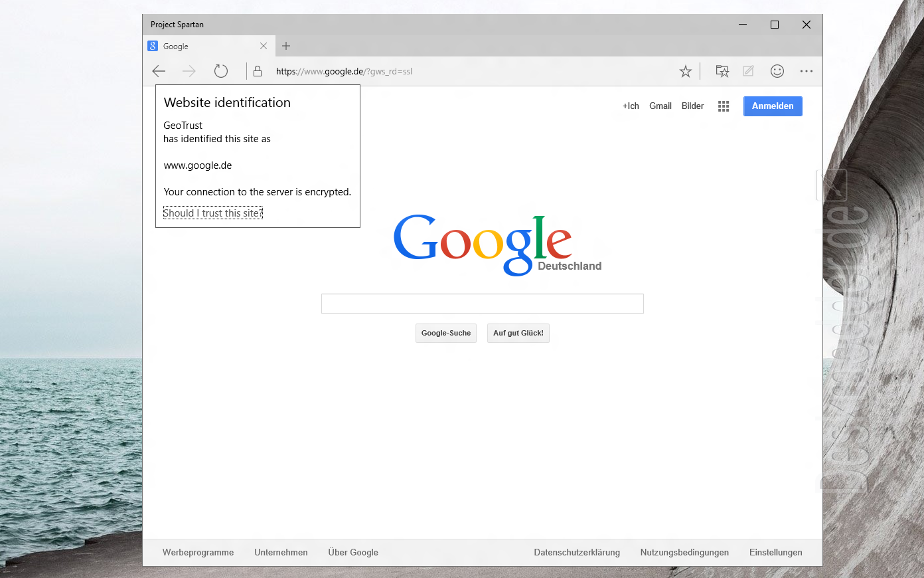Image resolution: width=924 pixels, height=578 pixels.
Task: Open Einstellungen in the footer
Action: click(776, 553)
